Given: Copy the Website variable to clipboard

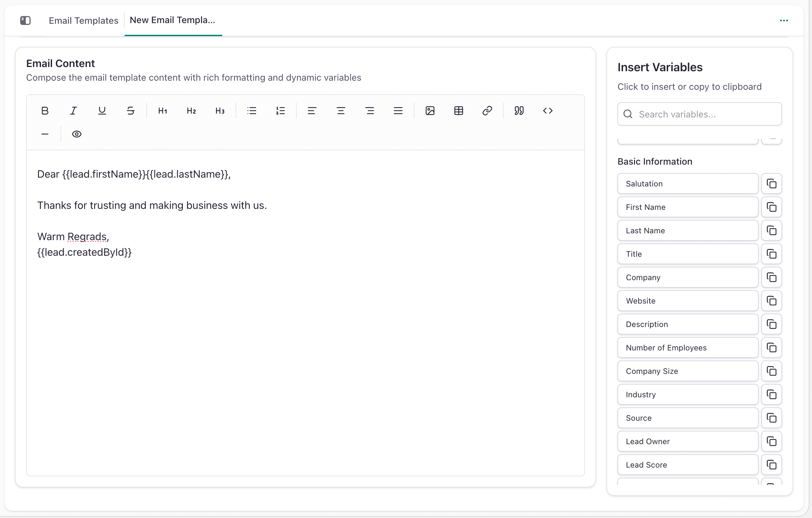Looking at the screenshot, I should (772, 301).
